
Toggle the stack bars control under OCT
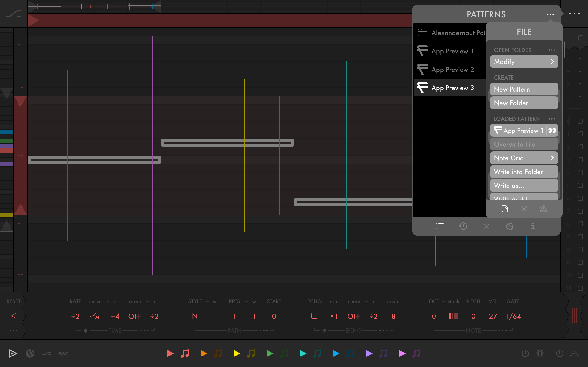coord(453,316)
